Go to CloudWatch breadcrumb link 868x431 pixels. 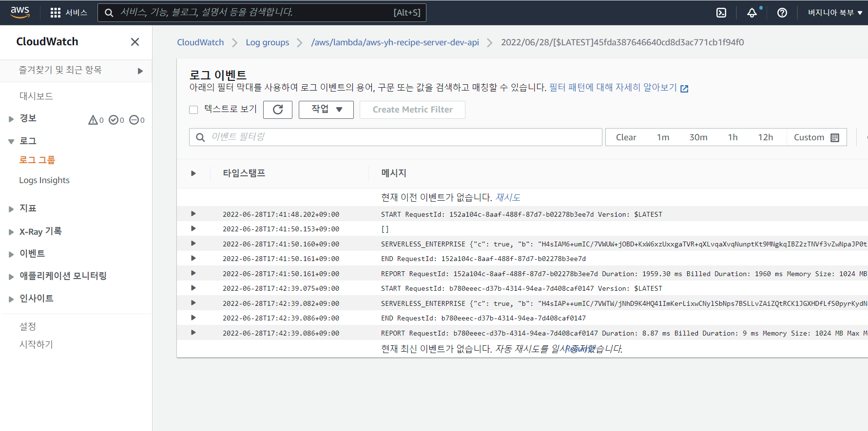pos(200,42)
